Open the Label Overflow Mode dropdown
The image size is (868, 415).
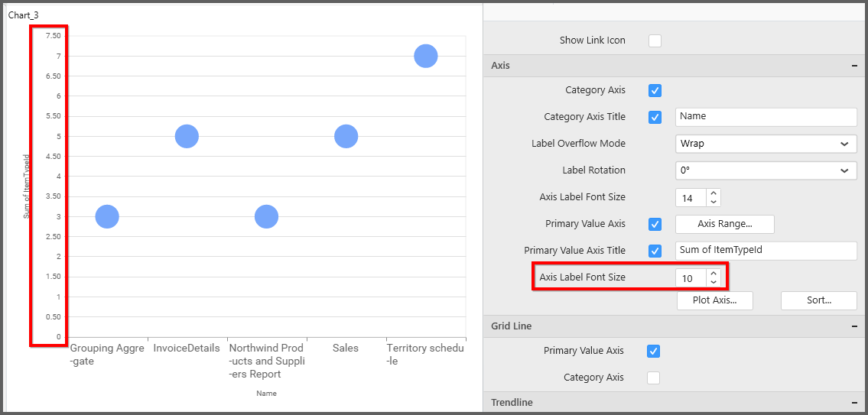click(x=766, y=144)
